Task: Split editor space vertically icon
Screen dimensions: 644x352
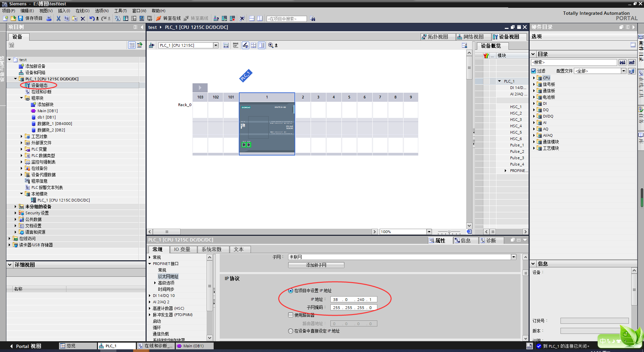Action: click(260, 18)
